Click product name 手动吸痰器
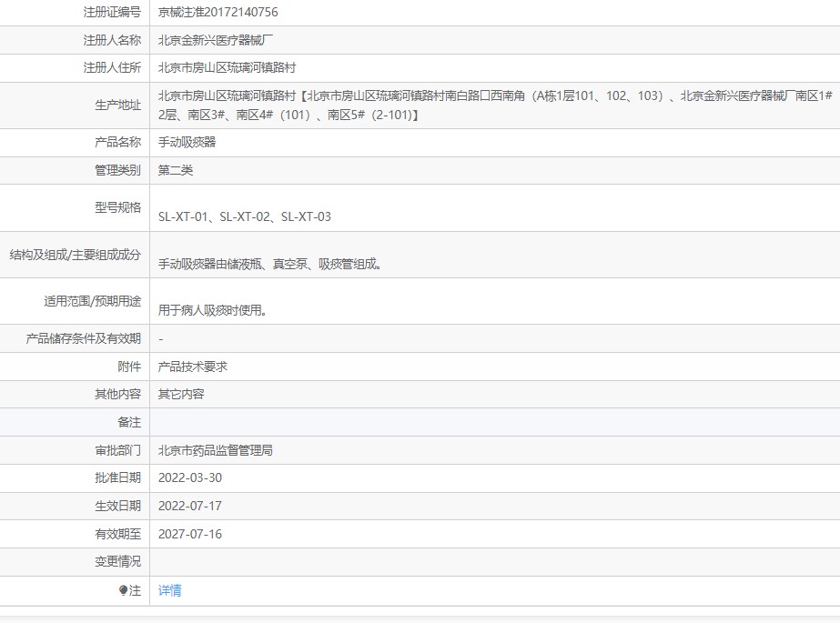The width and height of the screenshot is (840, 623). (187, 142)
